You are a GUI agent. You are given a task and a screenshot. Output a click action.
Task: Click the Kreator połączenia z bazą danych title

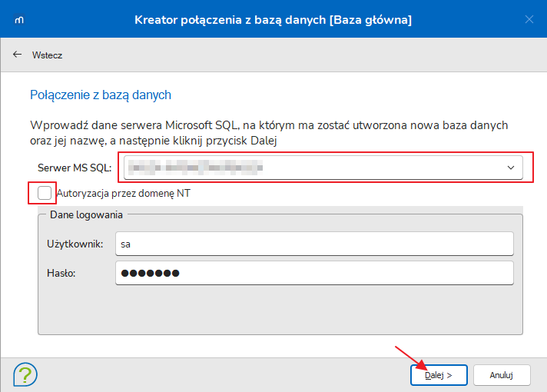(x=273, y=20)
